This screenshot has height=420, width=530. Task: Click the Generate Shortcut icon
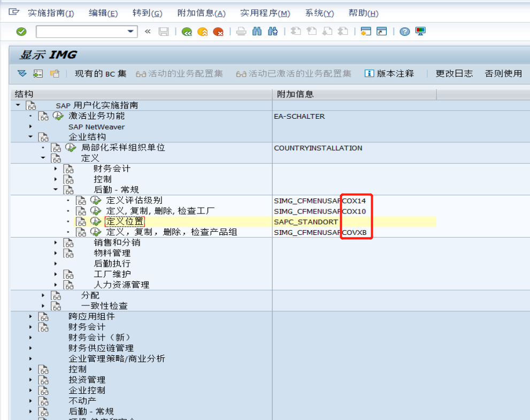[382, 32]
